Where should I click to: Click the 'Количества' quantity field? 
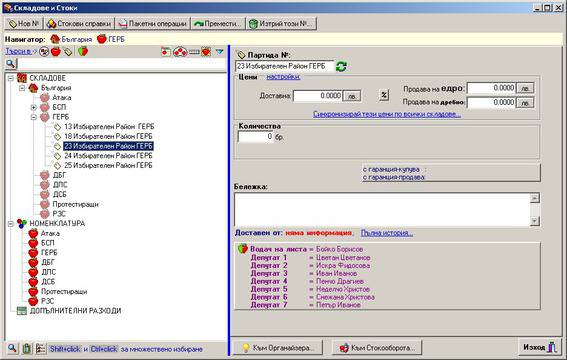coord(256,137)
